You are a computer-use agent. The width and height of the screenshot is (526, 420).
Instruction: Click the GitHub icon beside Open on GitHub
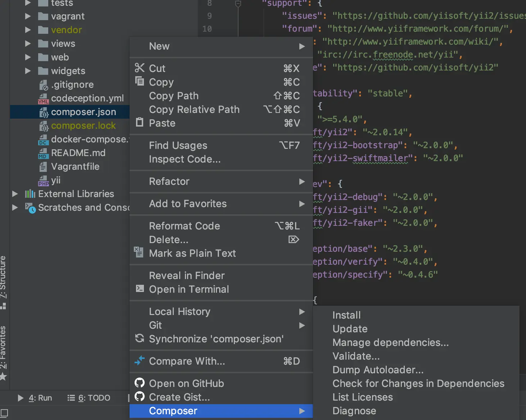(x=139, y=383)
